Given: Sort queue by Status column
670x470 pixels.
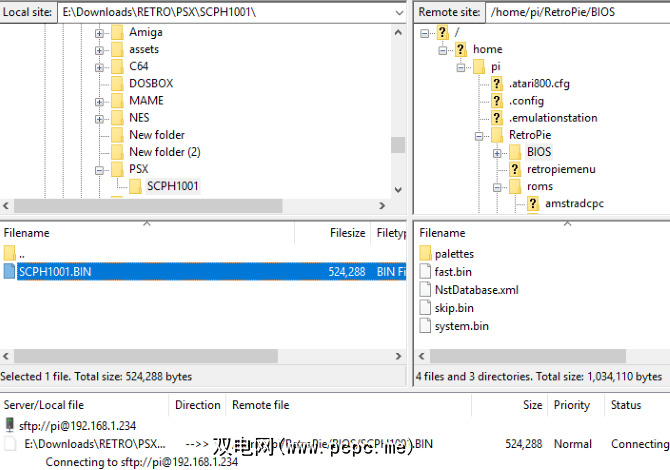Looking at the screenshot, I should pyautogui.click(x=638, y=405).
